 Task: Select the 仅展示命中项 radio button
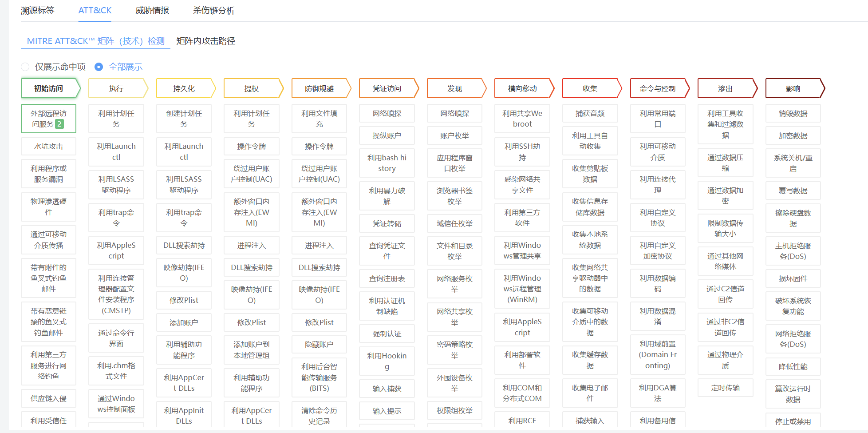click(x=25, y=67)
